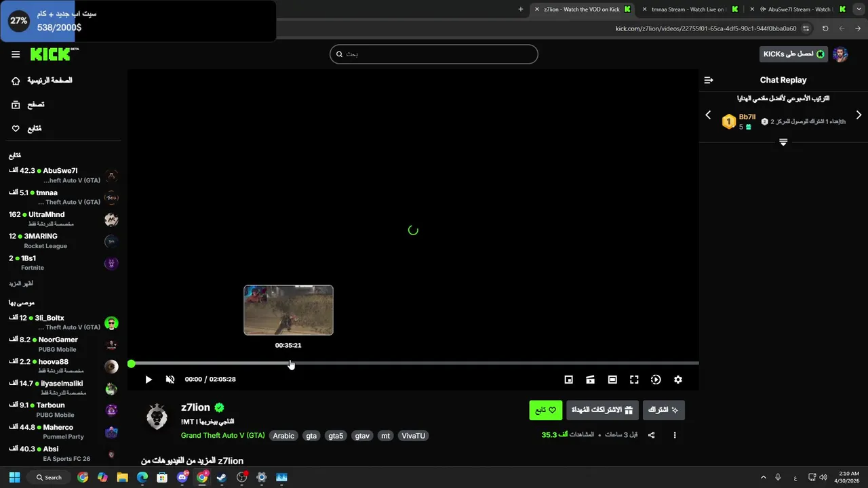Open recommended channel hoova88
The image size is (868, 488).
pos(64,366)
